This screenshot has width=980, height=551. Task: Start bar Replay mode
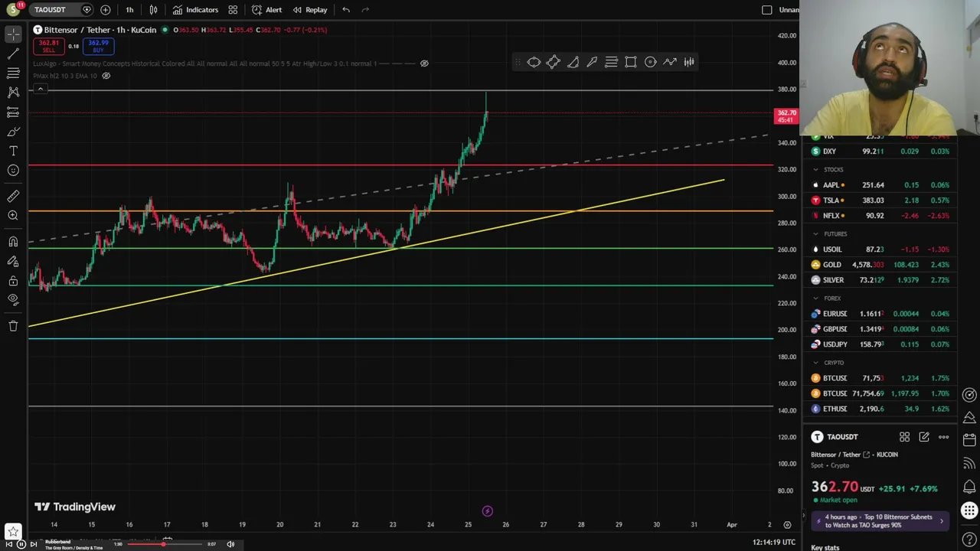(x=310, y=10)
